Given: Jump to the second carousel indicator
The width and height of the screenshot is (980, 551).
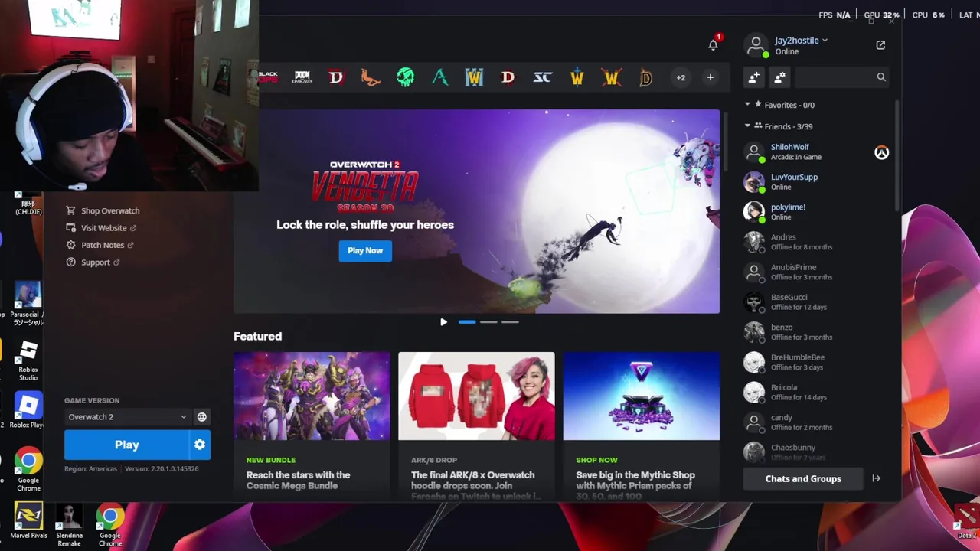Looking at the screenshot, I should pos(488,322).
